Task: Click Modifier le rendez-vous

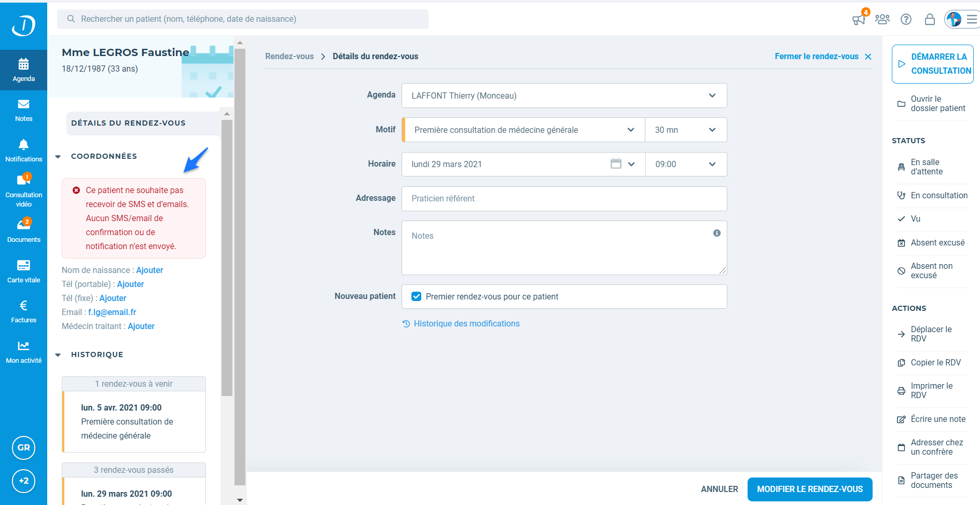Action: 810,488
